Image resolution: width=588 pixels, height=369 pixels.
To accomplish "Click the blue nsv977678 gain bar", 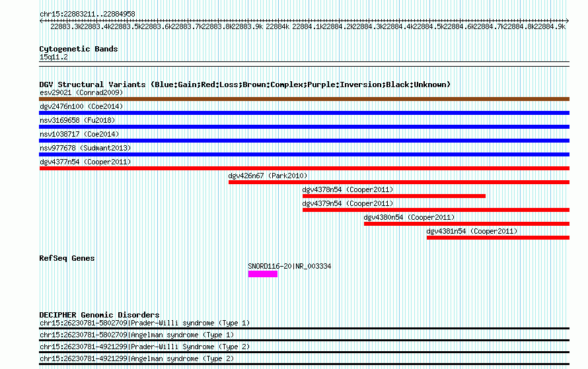I will [304, 154].
